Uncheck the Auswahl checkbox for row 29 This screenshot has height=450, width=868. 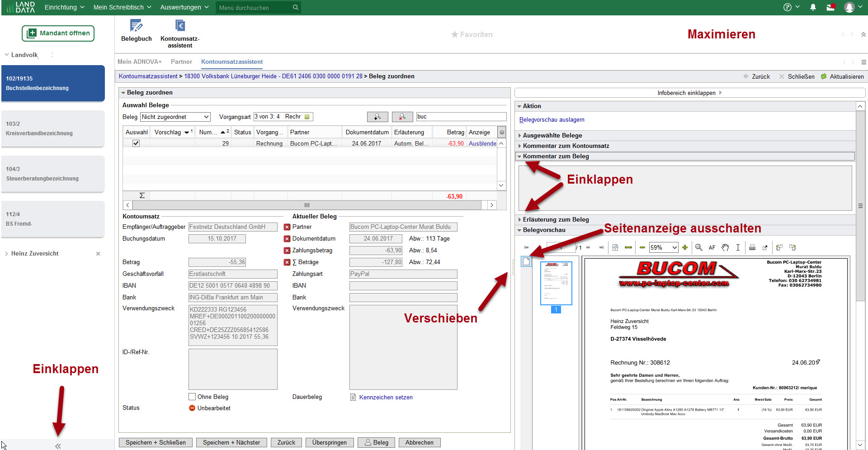pyautogui.click(x=136, y=143)
